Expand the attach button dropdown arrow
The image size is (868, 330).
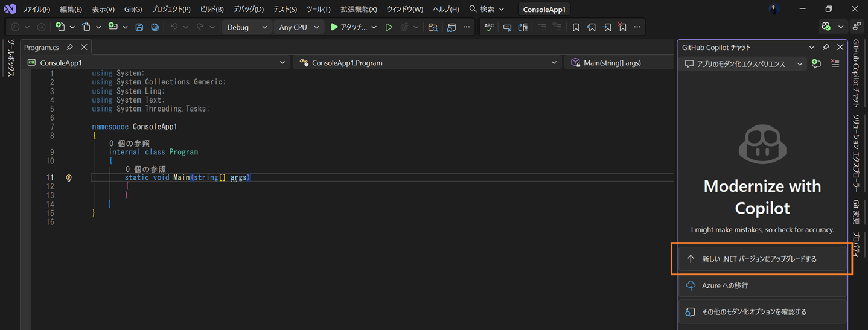point(374,27)
